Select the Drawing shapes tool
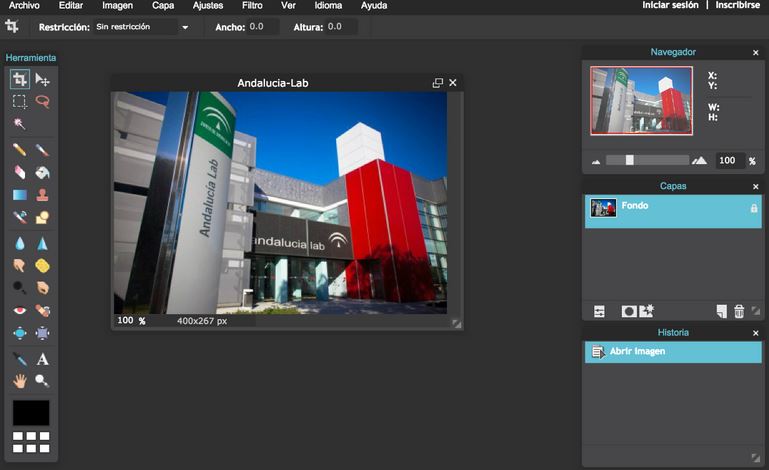 42,217
